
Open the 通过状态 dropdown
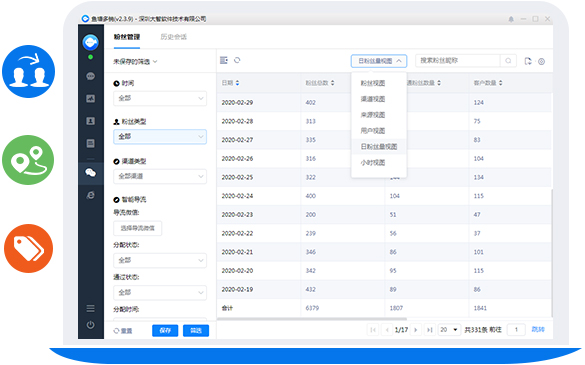tap(160, 292)
